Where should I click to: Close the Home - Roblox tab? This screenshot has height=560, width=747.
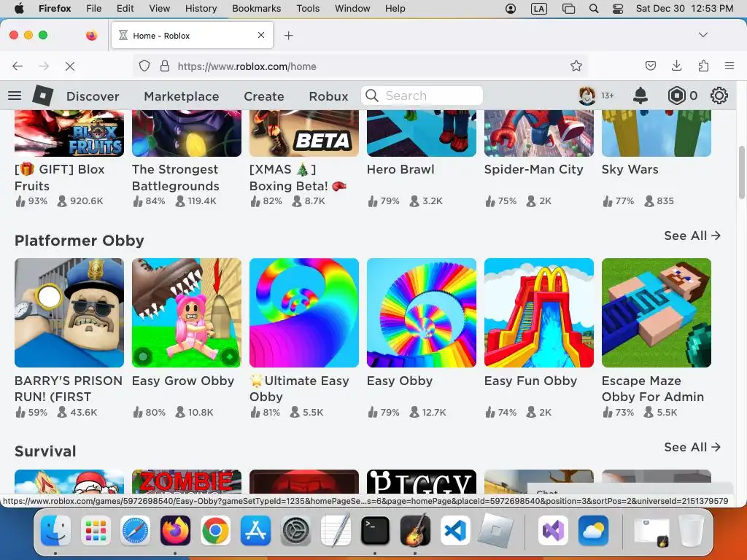[x=261, y=35]
